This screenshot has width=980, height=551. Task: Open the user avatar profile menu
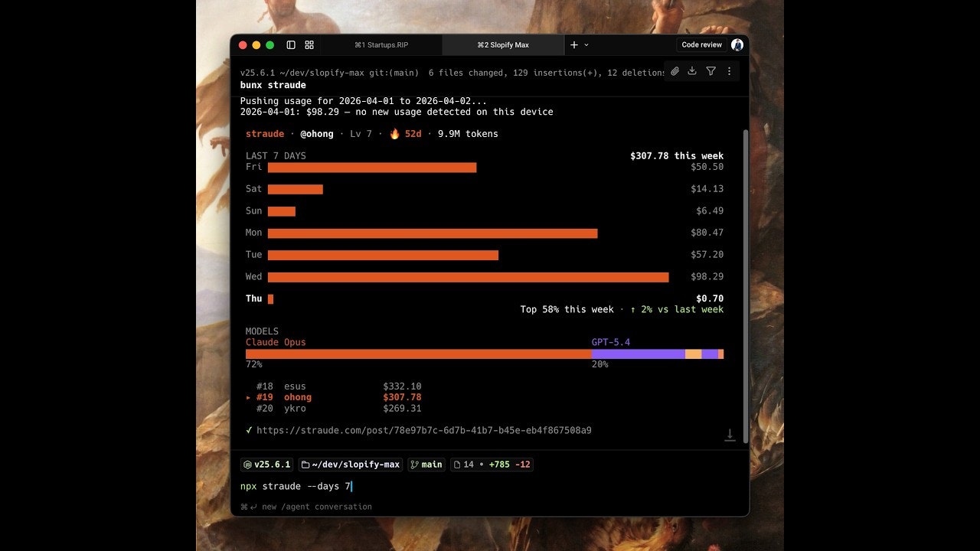737,45
